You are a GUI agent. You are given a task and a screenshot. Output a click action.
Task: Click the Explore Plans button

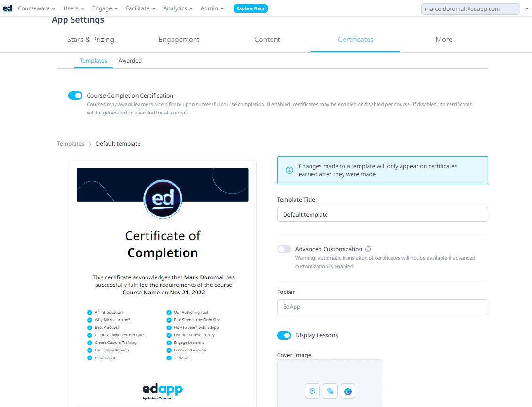click(251, 8)
